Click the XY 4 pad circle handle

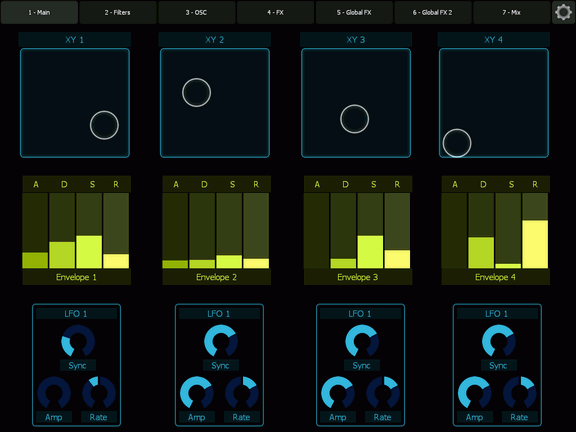457,143
